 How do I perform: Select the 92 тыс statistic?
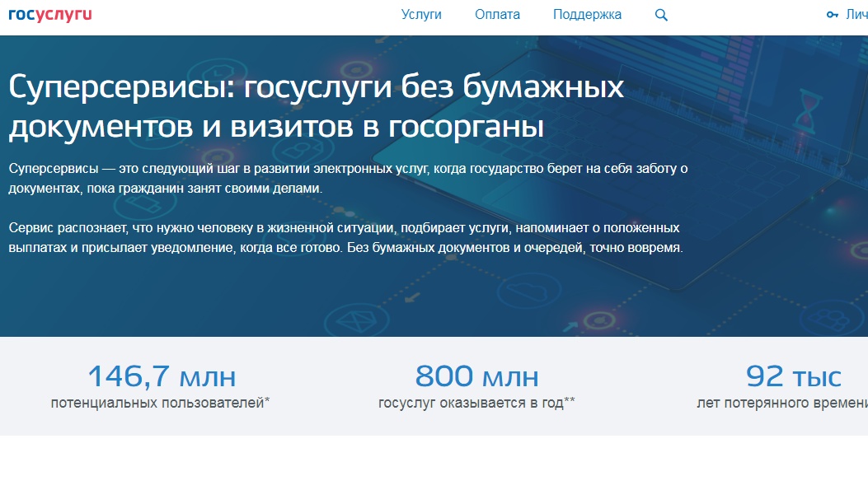click(793, 376)
